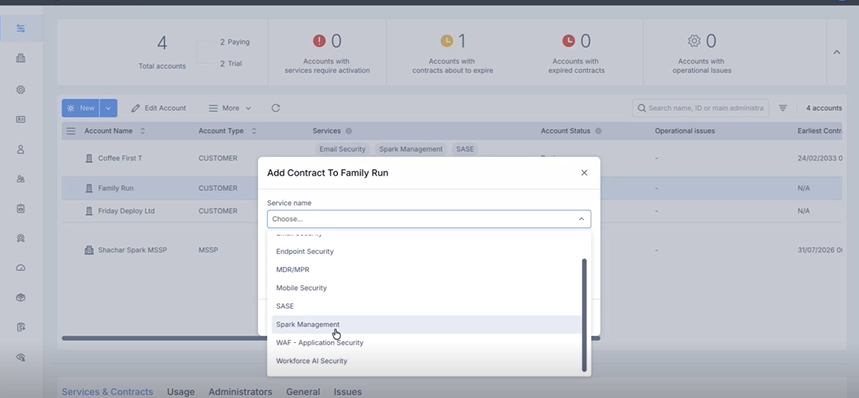Click the red clock expired contracts icon

click(569, 41)
